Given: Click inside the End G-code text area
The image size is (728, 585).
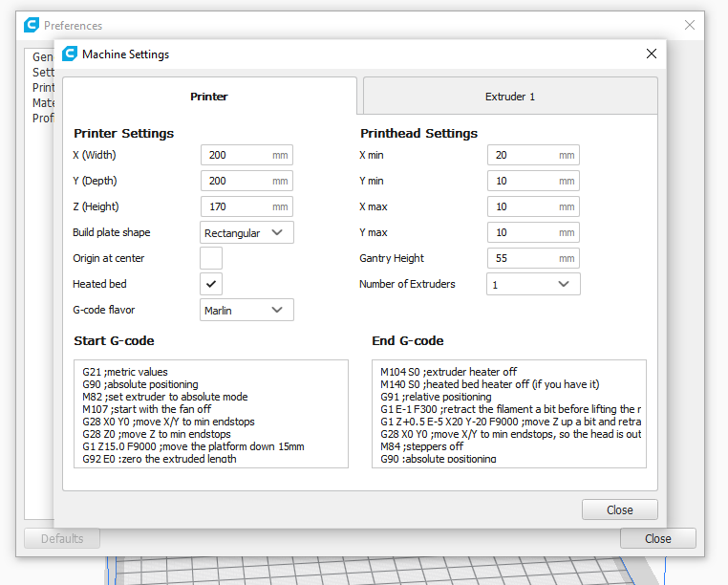Looking at the screenshot, I should point(508,414).
